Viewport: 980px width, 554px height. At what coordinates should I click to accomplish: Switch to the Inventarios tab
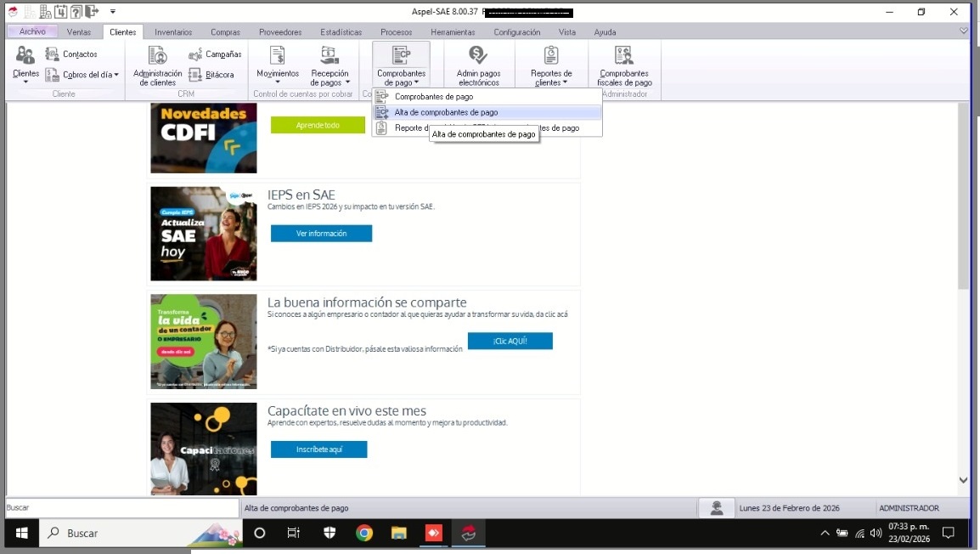coord(173,32)
